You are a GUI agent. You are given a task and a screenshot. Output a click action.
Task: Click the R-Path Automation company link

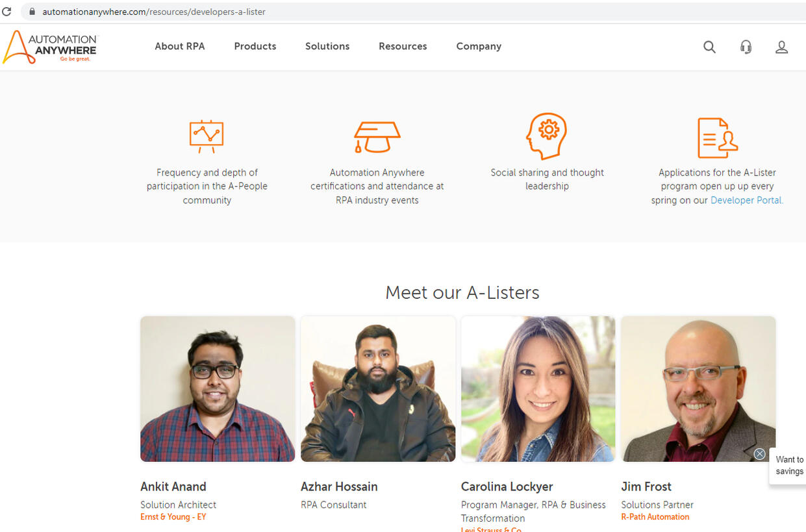[655, 517]
